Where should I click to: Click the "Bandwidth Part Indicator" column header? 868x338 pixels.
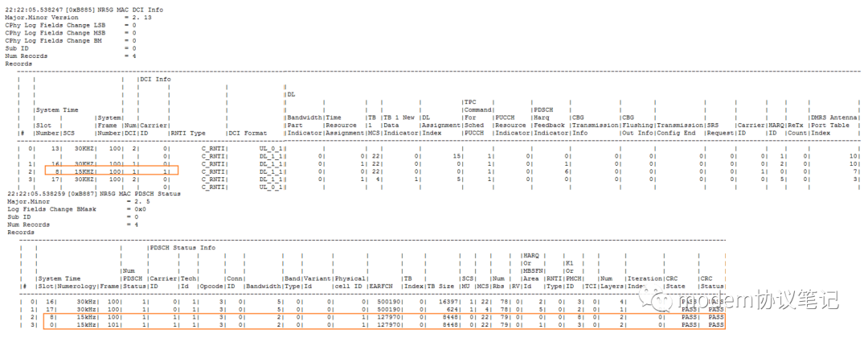[304, 126]
